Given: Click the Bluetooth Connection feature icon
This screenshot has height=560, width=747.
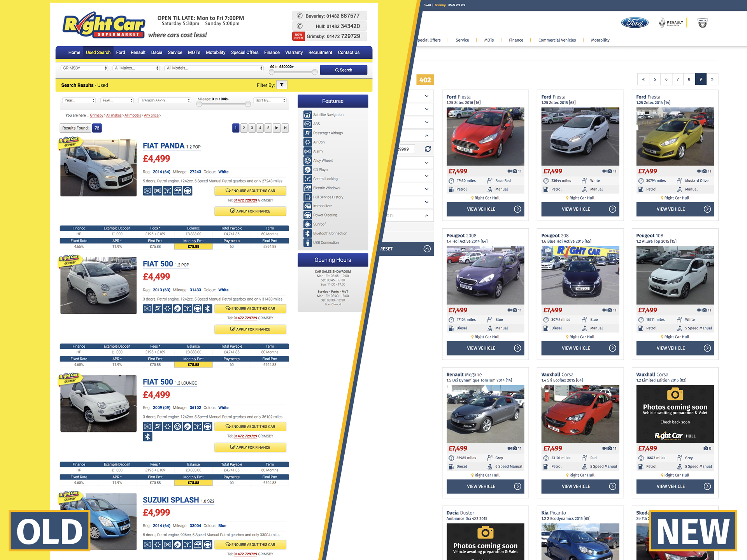Looking at the screenshot, I should (307, 233).
